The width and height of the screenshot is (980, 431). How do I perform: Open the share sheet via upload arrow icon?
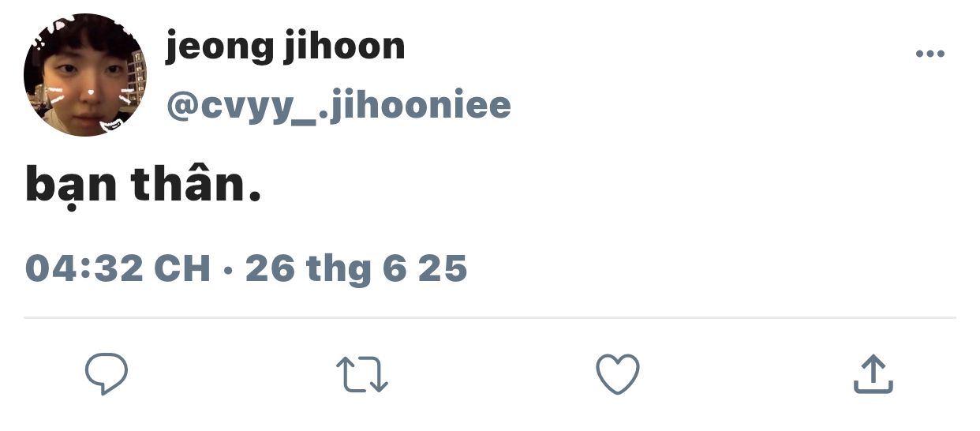pos(873,374)
